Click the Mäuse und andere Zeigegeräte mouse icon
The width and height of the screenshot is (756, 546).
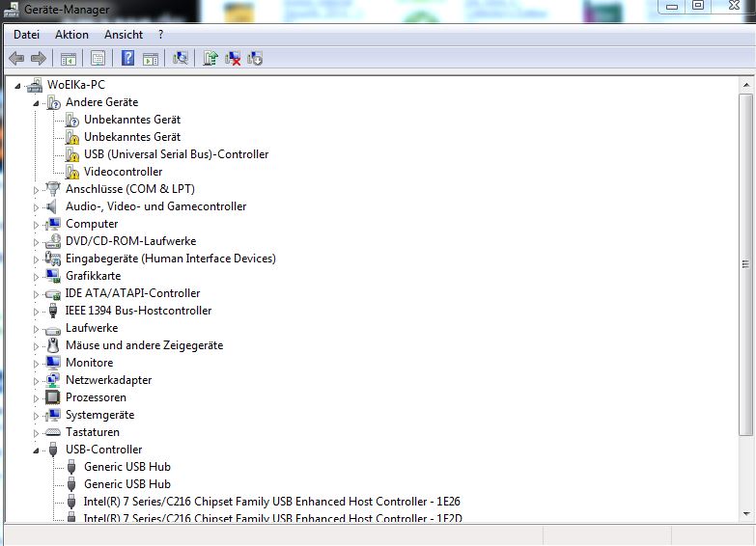coord(53,345)
